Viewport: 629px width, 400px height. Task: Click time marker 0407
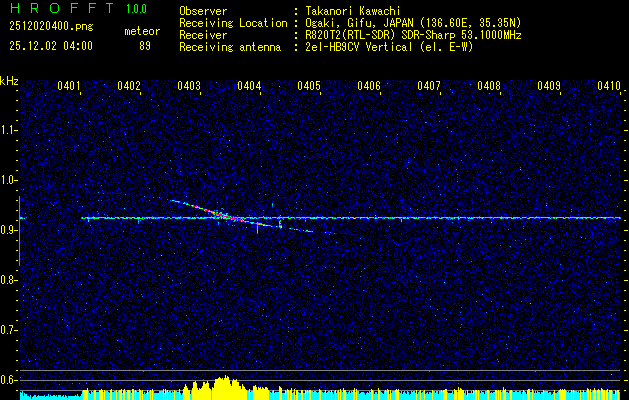[x=429, y=86]
